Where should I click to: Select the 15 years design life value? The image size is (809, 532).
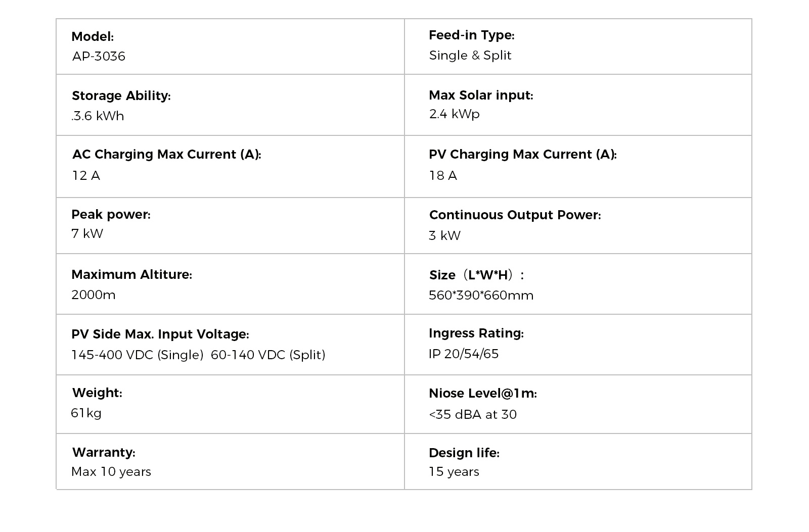click(454, 472)
